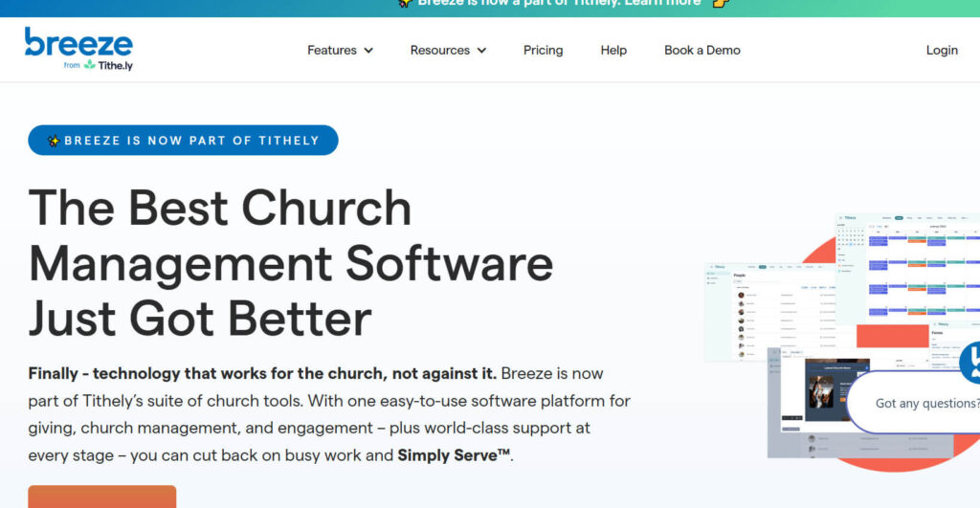The width and height of the screenshot is (980, 508).
Task: Click the Breeze Is Now Part of Tithely badge
Action: [x=183, y=140]
